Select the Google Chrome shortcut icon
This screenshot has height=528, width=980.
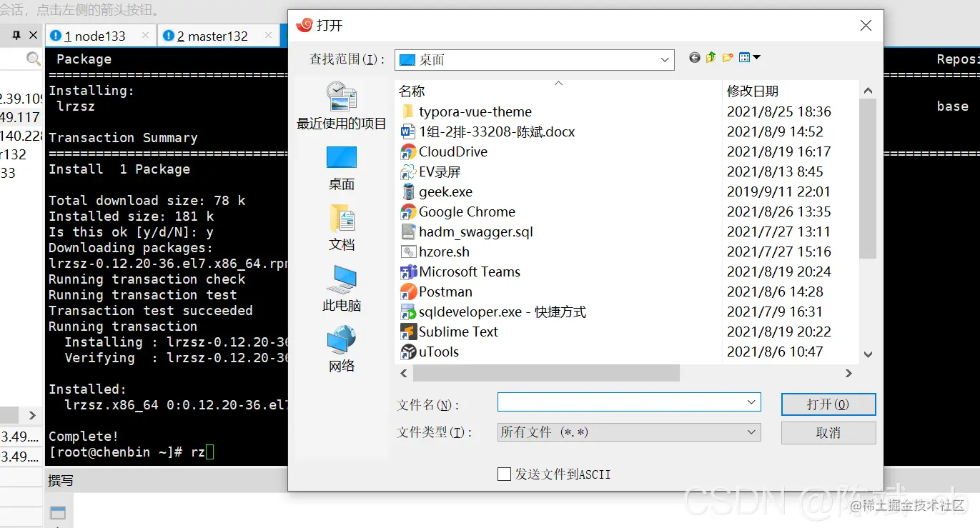coord(408,211)
